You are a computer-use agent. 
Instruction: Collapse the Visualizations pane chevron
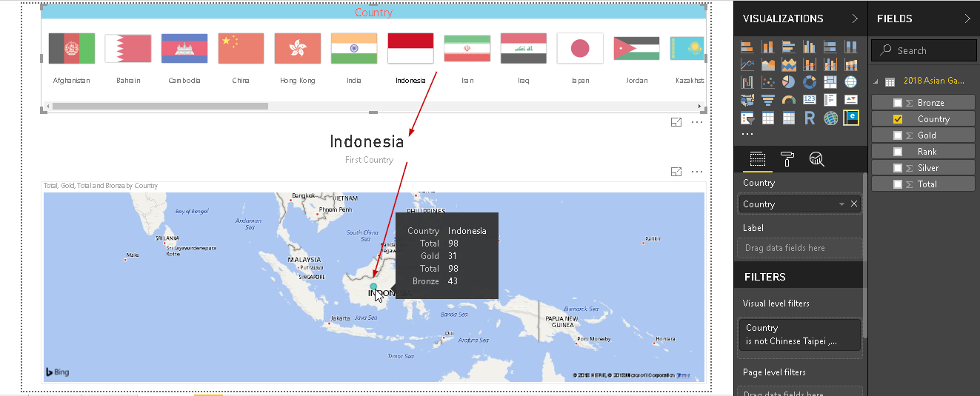(x=855, y=19)
